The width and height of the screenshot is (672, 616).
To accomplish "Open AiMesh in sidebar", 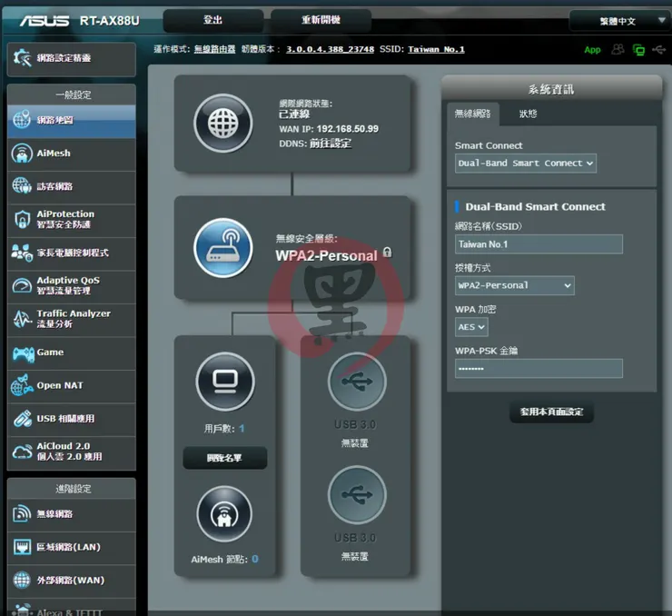I will (72, 154).
